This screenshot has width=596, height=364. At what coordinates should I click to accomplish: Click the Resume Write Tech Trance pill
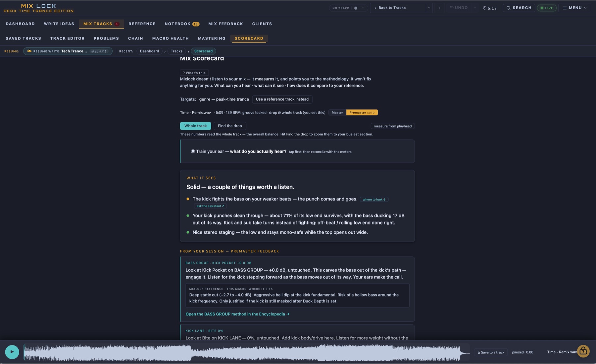pyautogui.click(x=68, y=51)
